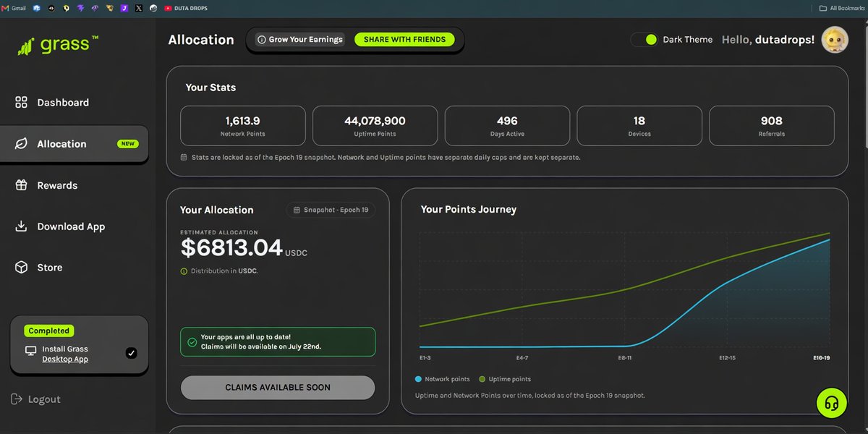Click the E16-19 chart axis label
The width and height of the screenshot is (868, 434).
[x=821, y=358]
